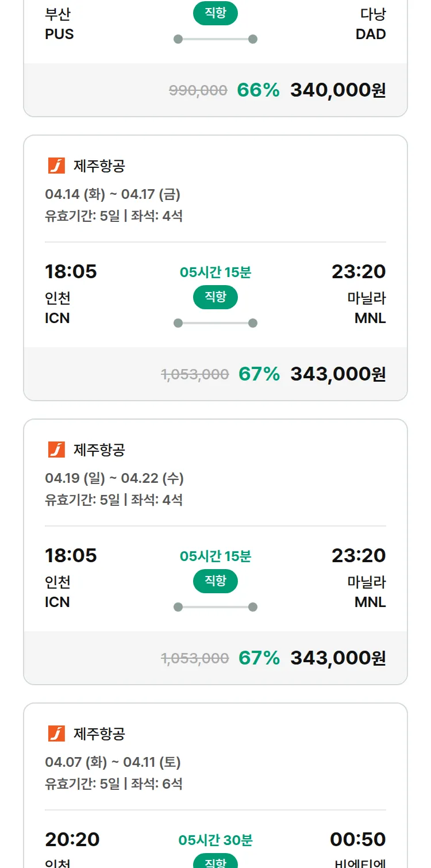The image size is (431, 868).
Task: Click Jeju Air logo on 04.14 flight card
Action: (x=56, y=166)
